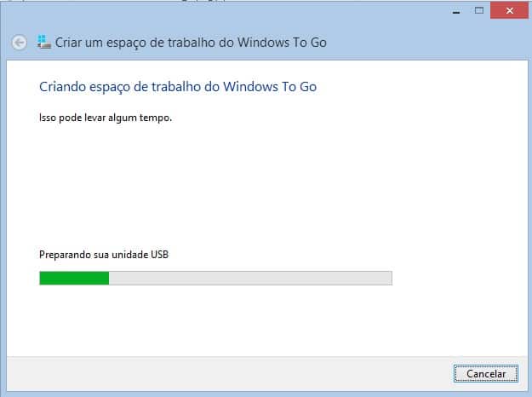This screenshot has width=532, height=397.
Task: Click the green filled part of progress bar
Action: pyautogui.click(x=74, y=278)
